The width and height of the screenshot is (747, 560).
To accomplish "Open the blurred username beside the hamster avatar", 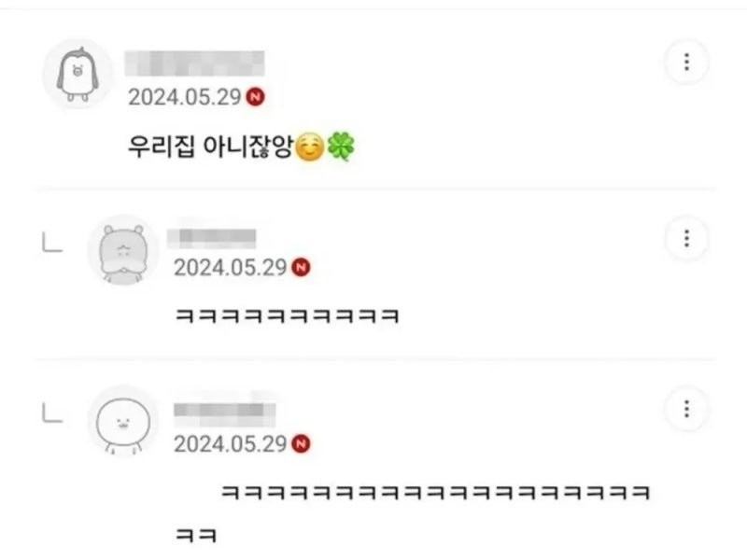I will pyautogui.click(x=212, y=239).
